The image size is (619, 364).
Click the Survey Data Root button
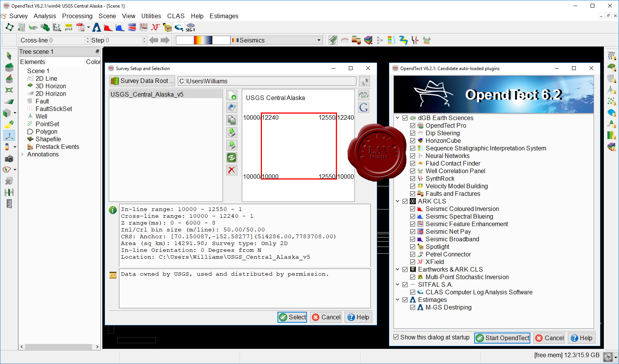[x=143, y=81]
